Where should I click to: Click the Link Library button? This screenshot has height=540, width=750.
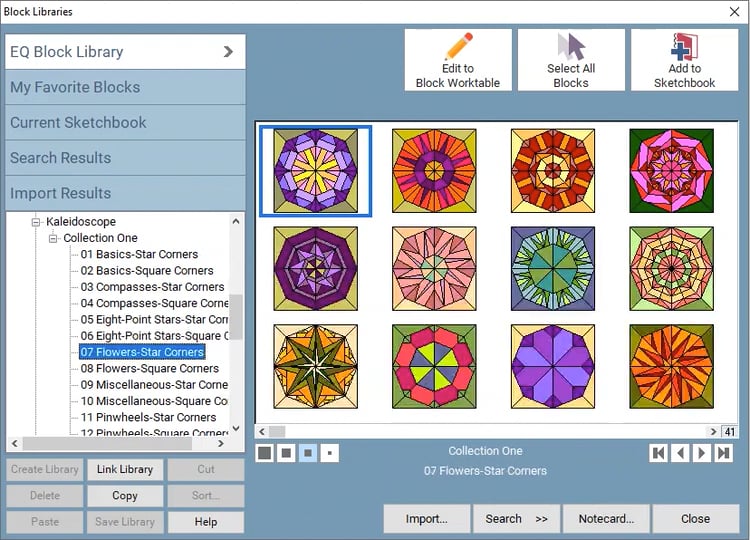tap(125, 470)
